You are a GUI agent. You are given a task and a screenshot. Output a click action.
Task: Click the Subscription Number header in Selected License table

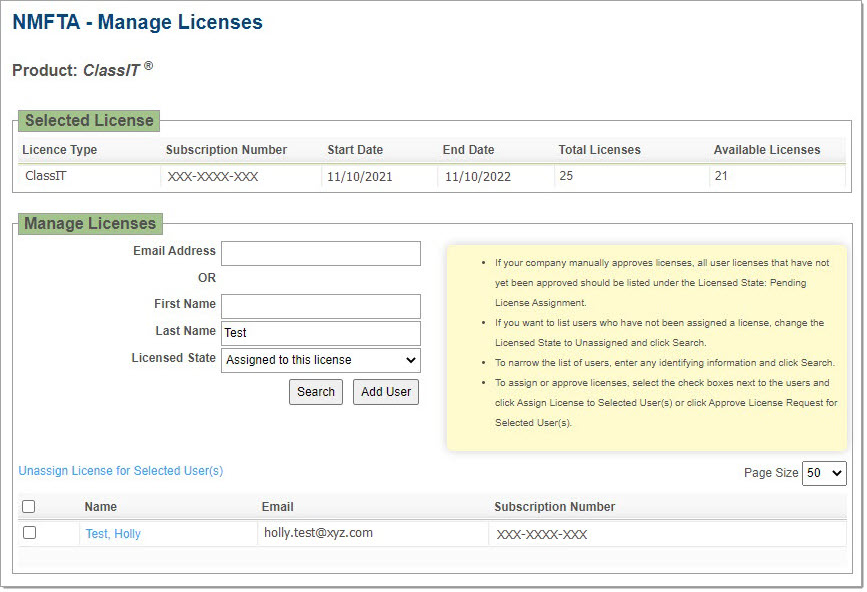[x=226, y=150]
